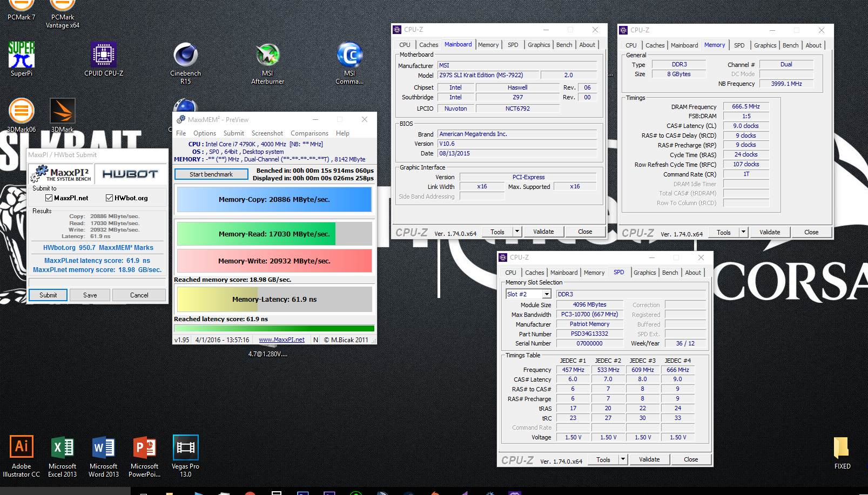Image resolution: width=868 pixels, height=495 pixels.
Task: Click the CPU-Z Memory window title icon
Action: tap(623, 30)
